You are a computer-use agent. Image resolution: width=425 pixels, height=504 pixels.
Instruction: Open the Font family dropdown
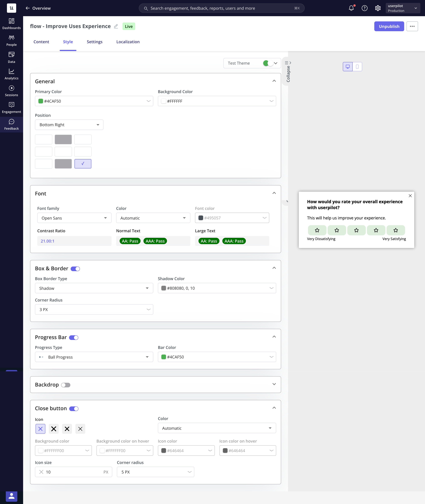tap(74, 218)
